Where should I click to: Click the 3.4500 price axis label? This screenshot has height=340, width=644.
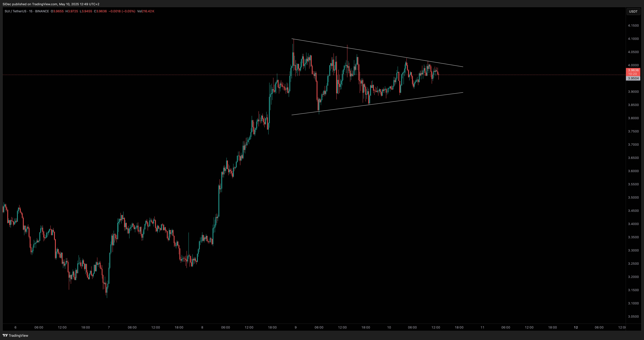point(633,211)
